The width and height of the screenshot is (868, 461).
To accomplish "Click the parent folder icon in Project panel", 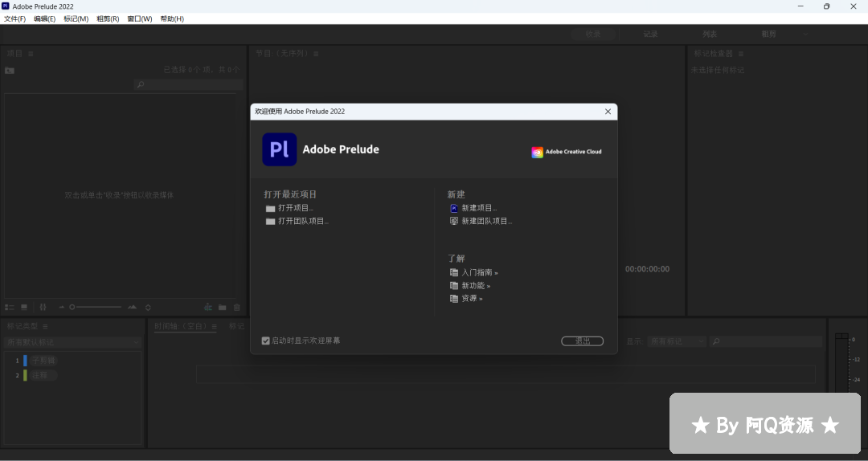I will click(x=10, y=71).
